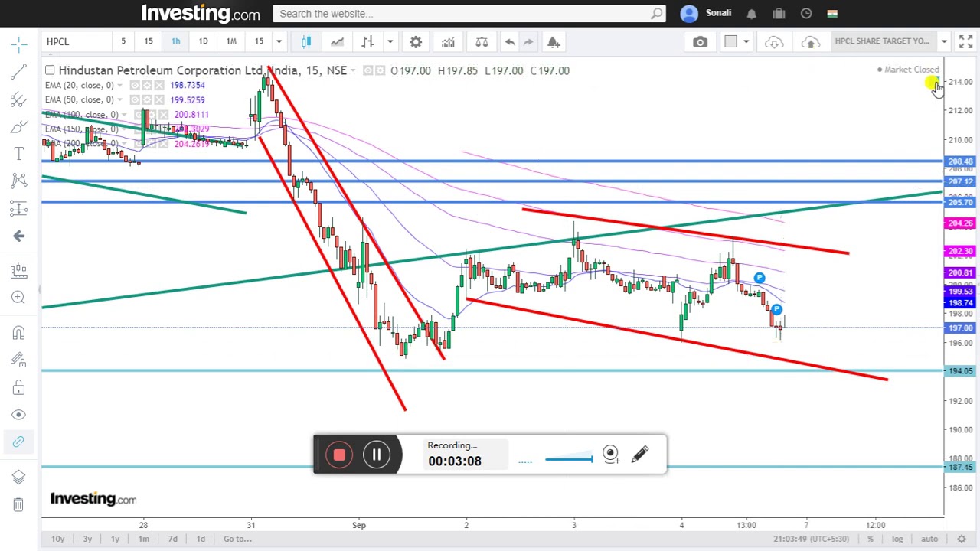
Task: Select area chart type
Action: point(337,41)
